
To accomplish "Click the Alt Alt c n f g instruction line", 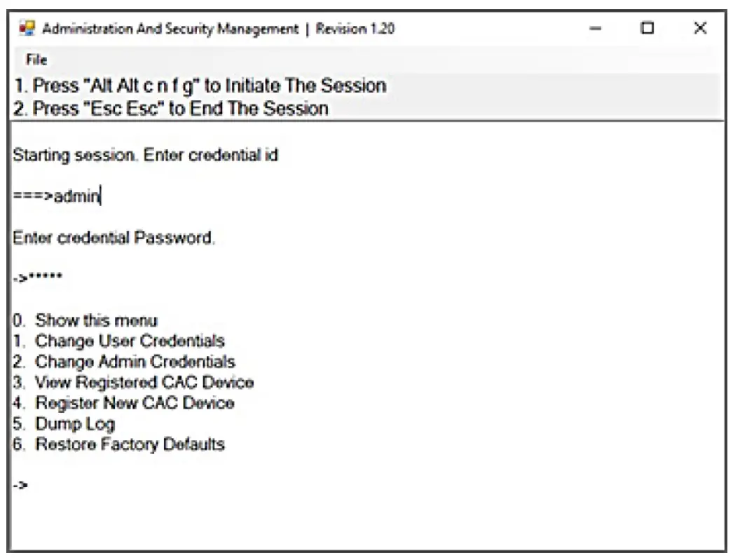I will tap(198, 86).
